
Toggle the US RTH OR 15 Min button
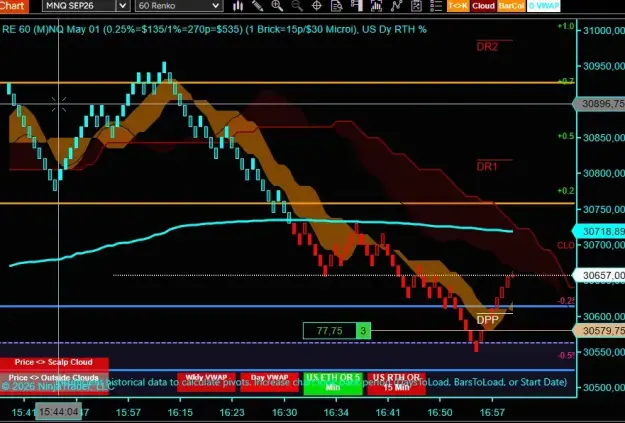[396, 383]
